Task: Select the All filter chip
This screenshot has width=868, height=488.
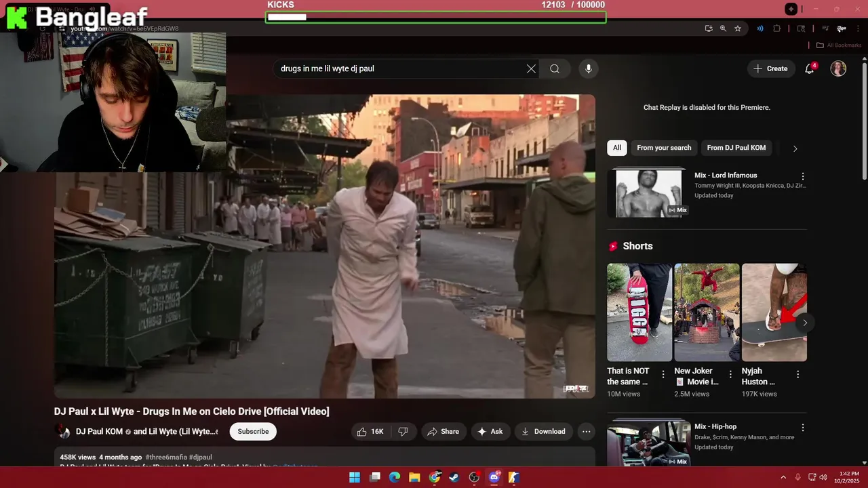Action: click(617, 148)
